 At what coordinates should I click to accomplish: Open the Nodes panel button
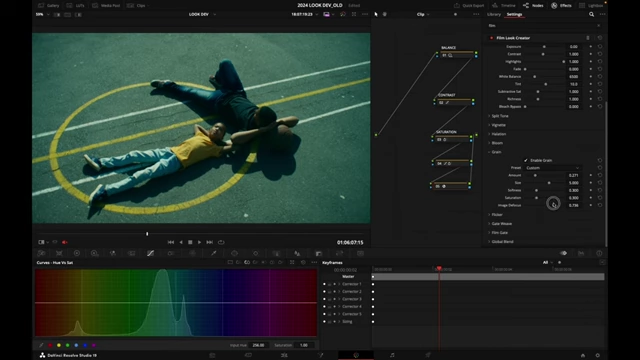(x=533, y=5)
